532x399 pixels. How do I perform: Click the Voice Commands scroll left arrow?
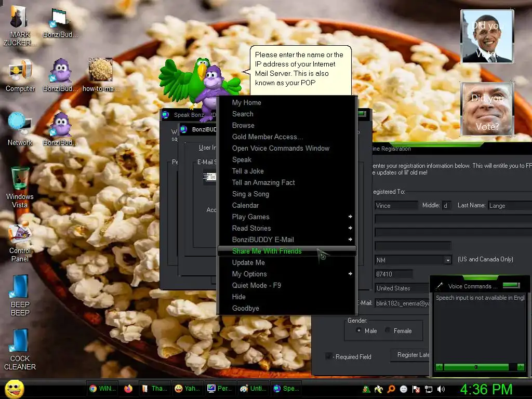pyautogui.click(x=439, y=367)
